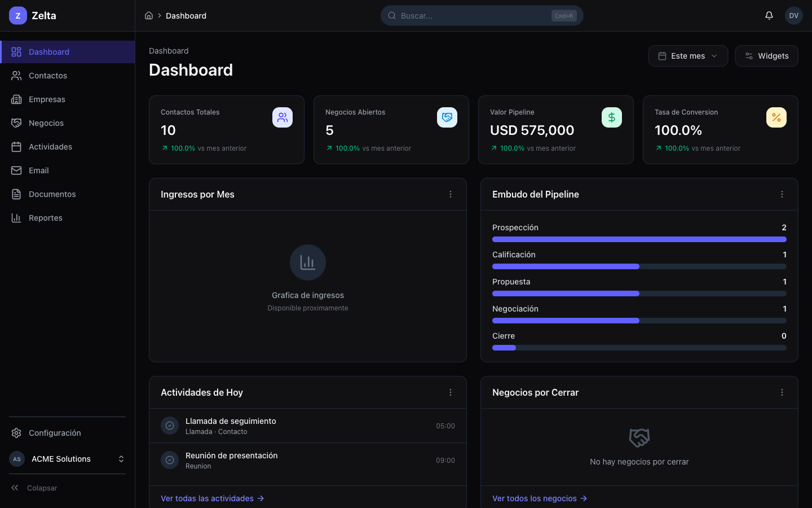Check off Reunión de presentación activity
The height and width of the screenshot is (508, 812).
170,460
